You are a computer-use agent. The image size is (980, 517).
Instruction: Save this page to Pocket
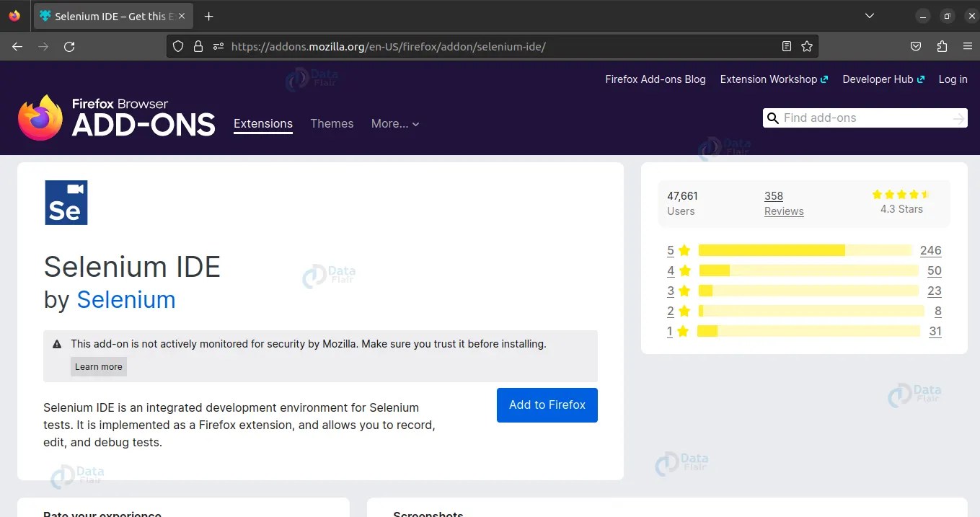pos(915,46)
